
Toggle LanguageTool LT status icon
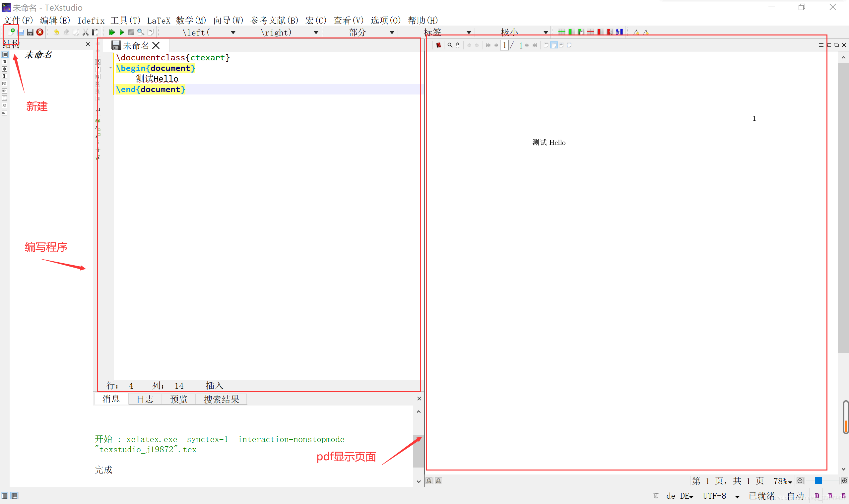pos(656,496)
